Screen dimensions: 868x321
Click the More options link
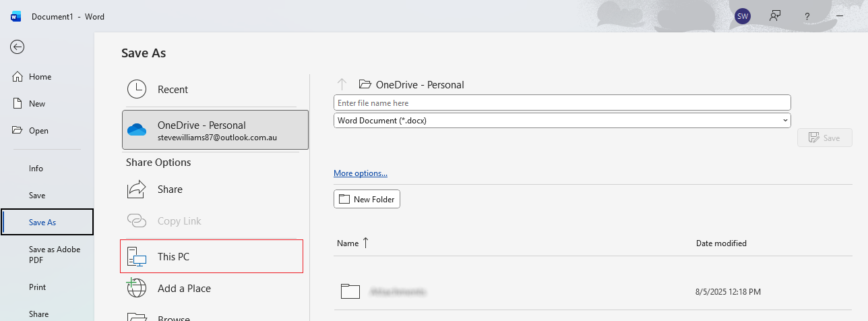(x=361, y=173)
